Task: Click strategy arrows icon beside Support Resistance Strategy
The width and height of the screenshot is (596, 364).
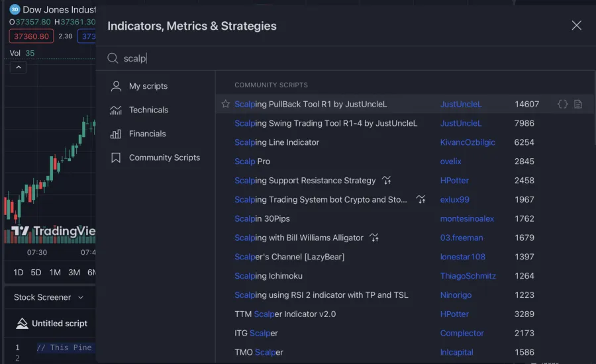Action: tap(387, 181)
